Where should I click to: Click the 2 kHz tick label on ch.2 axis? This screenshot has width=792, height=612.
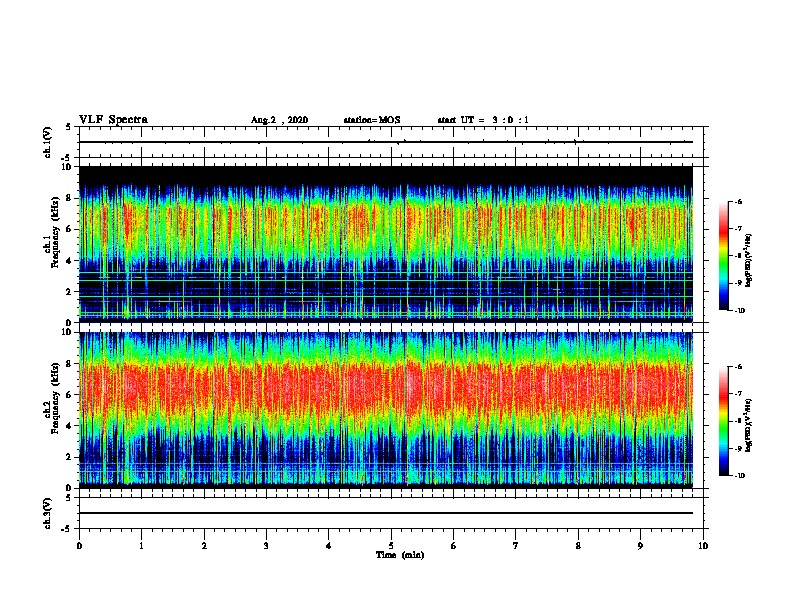(69, 457)
